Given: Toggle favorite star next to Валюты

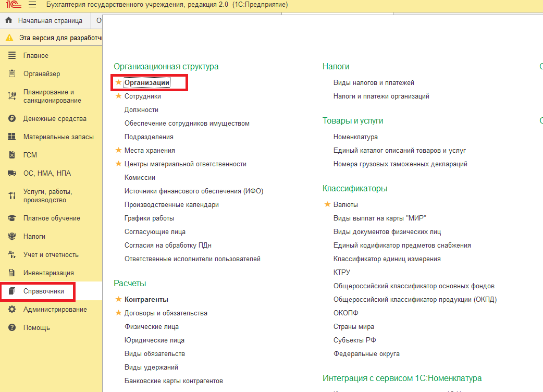Looking at the screenshot, I should point(327,204).
